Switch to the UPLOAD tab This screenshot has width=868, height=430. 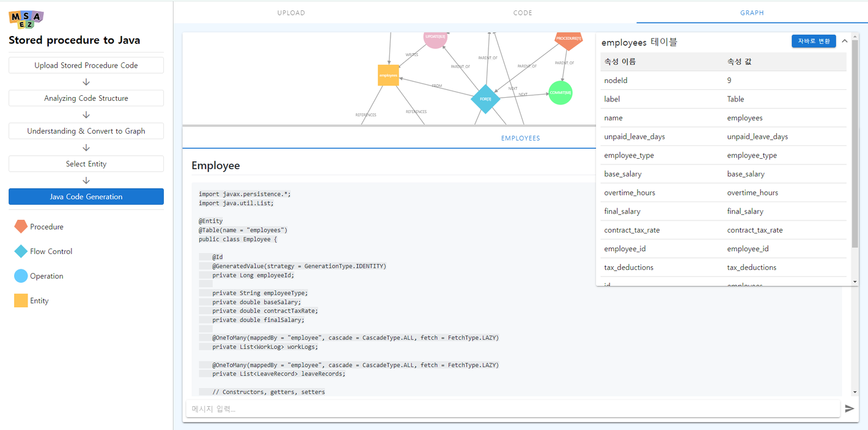291,13
